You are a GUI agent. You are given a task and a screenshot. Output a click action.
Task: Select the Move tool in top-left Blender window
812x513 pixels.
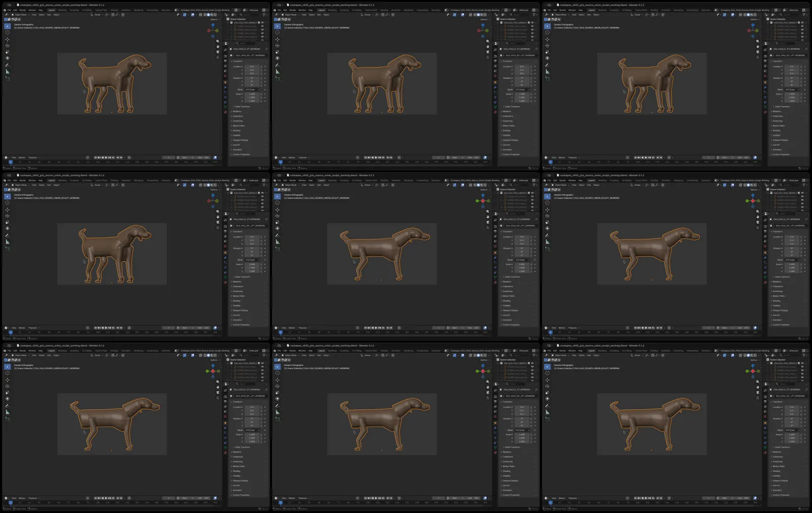[x=8, y=40]
